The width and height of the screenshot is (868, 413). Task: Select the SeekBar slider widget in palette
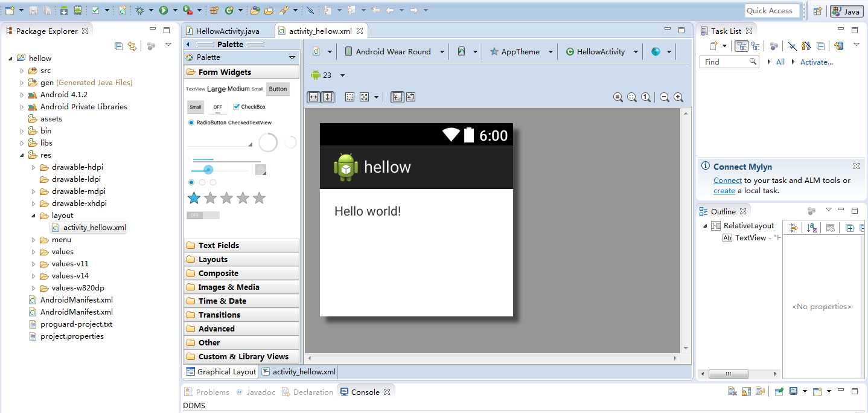[220, 170]
